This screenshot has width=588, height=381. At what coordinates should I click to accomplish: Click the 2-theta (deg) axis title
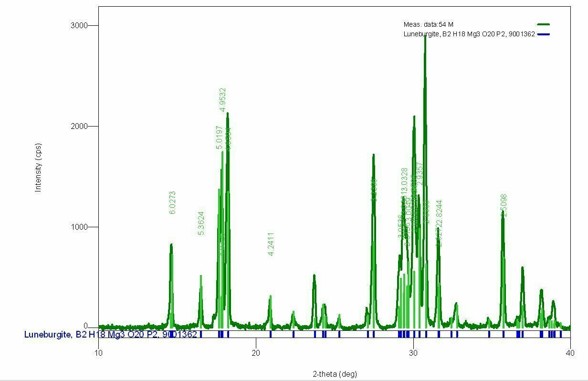click(x=335, y=374)
